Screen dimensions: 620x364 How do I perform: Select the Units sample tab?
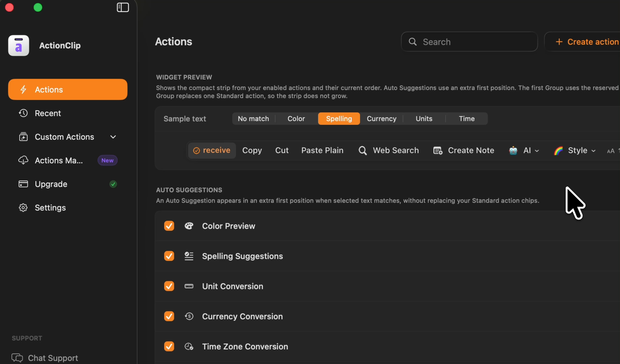[424, 119]
